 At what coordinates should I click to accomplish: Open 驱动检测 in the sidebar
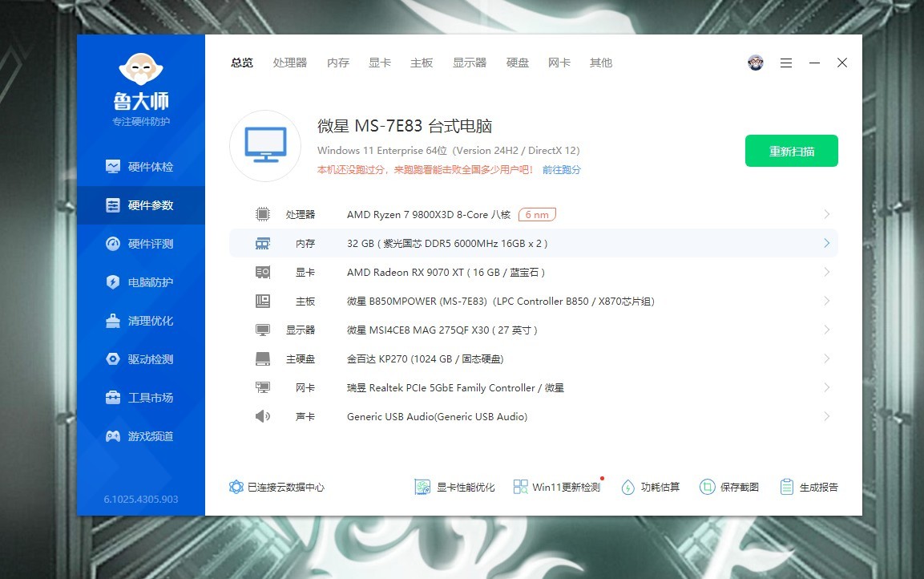(x=141, y=359)
